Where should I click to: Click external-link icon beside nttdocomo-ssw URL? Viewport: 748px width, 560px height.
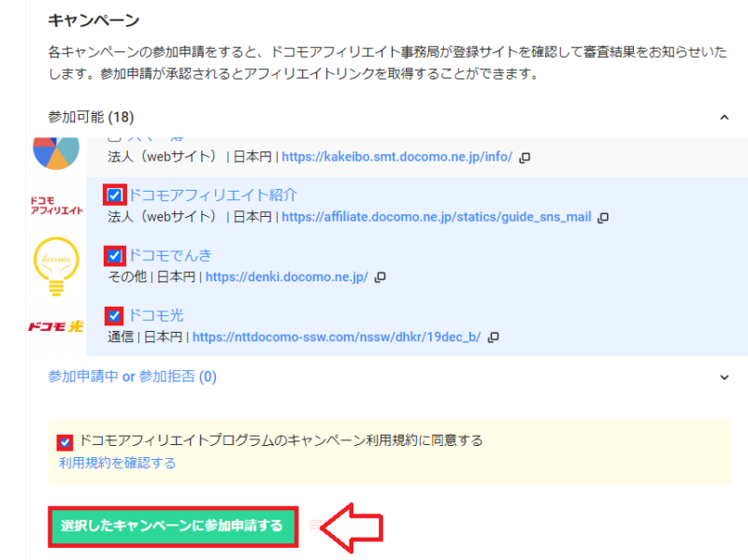pyautogui.click(x=494, y=337)
